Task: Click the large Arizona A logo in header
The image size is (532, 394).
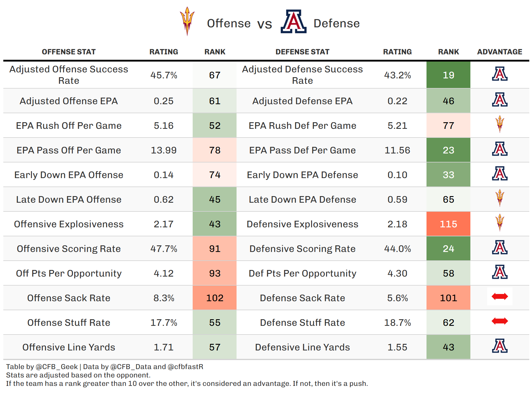Action: [x=293, y=22]
